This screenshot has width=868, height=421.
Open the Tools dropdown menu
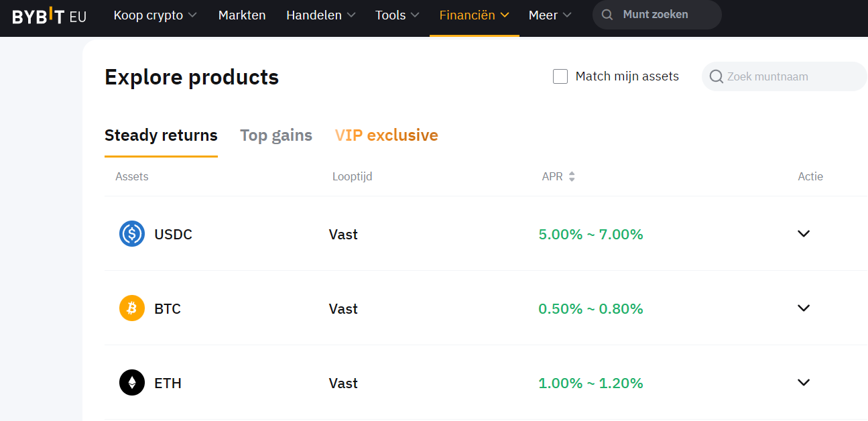pyautogui.click(x=397, y=15)
